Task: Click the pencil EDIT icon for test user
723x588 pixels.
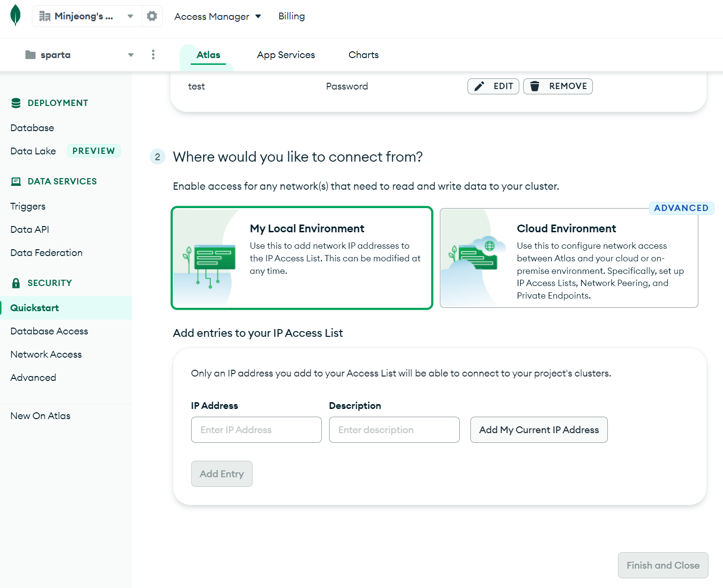Action: pyautogui.click(x=479, y=86)
